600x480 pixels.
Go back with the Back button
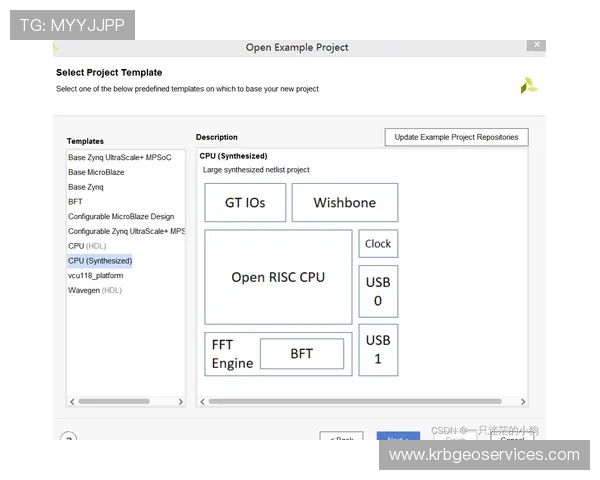tap(341, 439)
